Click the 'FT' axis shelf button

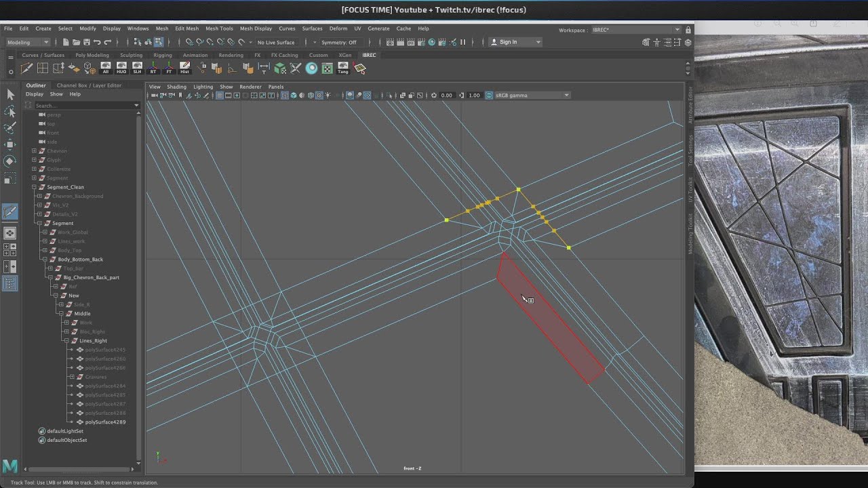click(169, 68)
